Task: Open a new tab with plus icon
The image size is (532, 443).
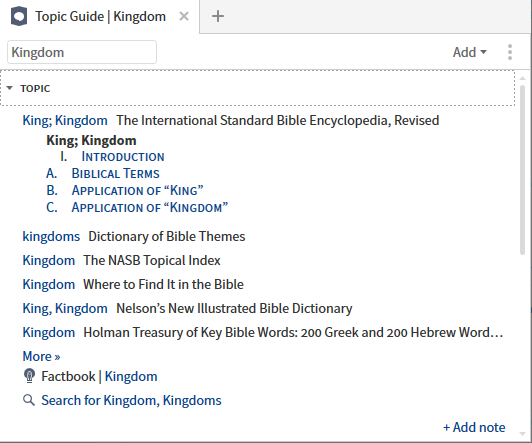Action: tap(218, 16)
